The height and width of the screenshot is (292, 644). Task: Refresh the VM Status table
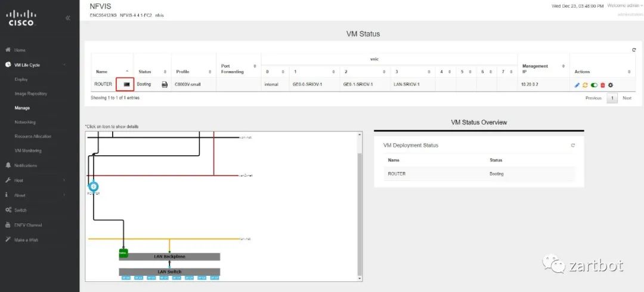[634, 50]
